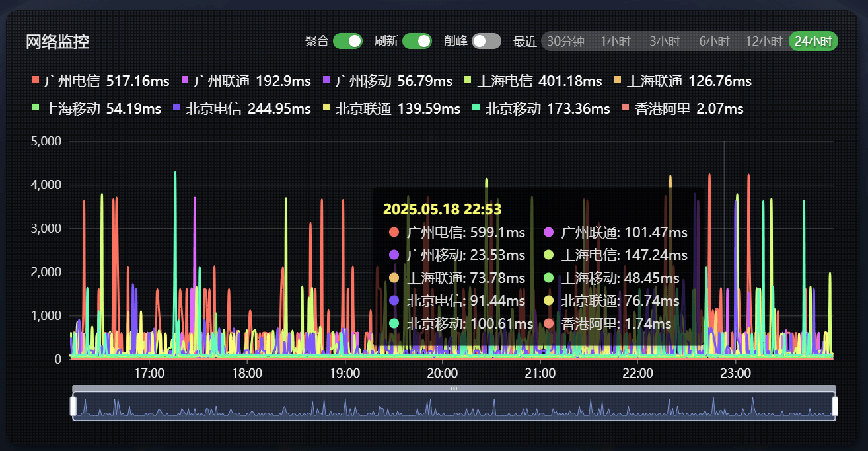The image size is (868, 451).
Task: Click the left handle of zoom slider
Action: tap(73, 406)
